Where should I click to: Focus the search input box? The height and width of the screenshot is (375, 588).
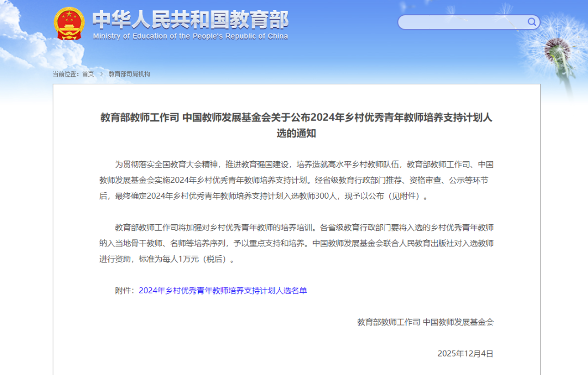click(463, 22)
